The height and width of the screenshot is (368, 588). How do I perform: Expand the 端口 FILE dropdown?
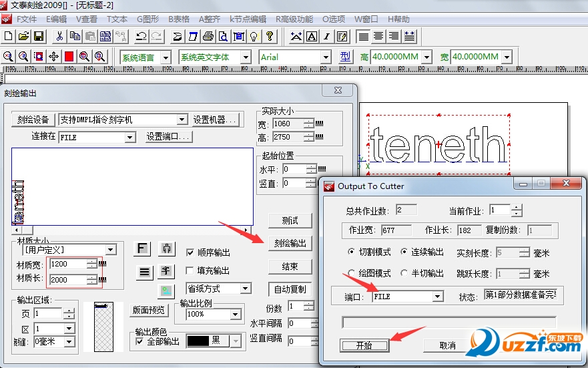click(438, 296)
